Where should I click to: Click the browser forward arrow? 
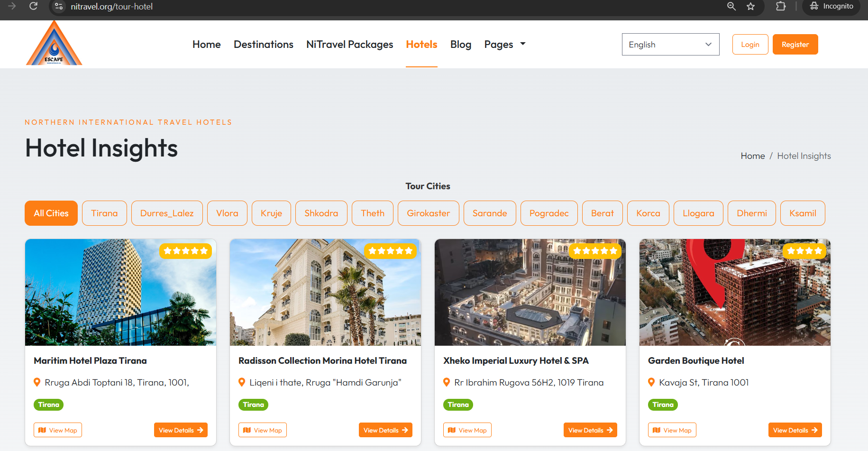(12, 6)
